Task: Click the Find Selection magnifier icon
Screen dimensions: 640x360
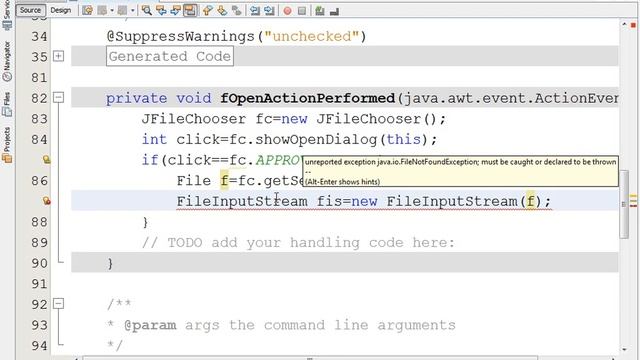Action: pos(147,11)
